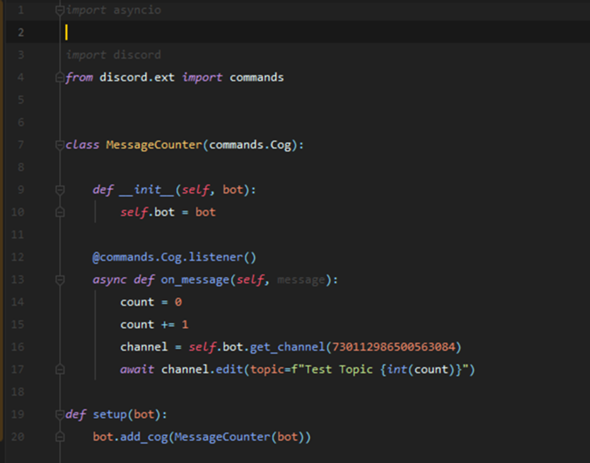
Task: Click 'commands.Cog' inside the class parentheses
Action: pos(250,145)
